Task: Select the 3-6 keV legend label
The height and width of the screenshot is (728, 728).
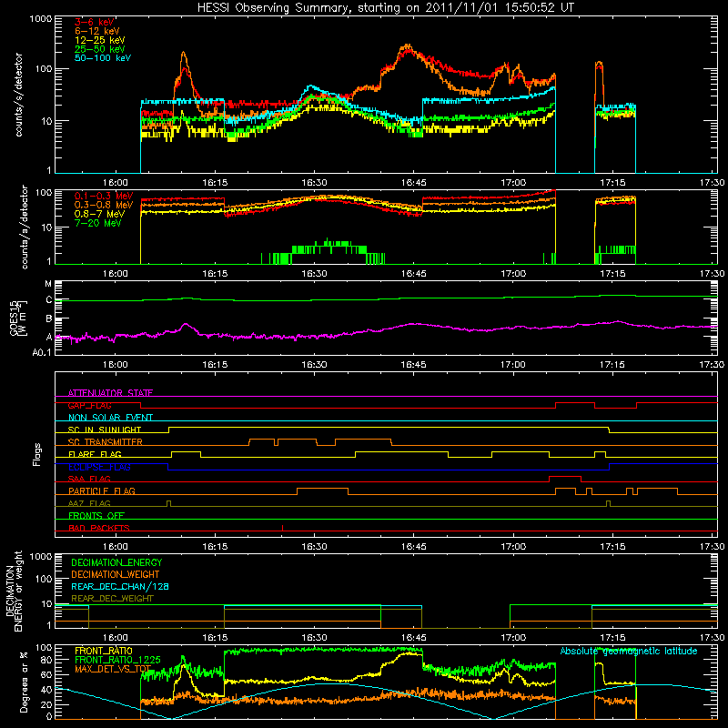Action: pyautogui.click(x=95, y=22)
